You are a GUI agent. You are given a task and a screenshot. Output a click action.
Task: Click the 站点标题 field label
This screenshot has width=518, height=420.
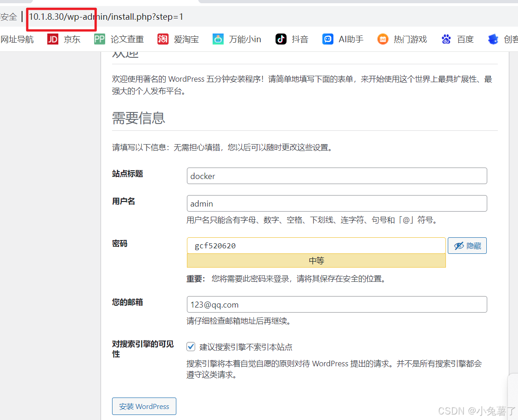(128, 174)
